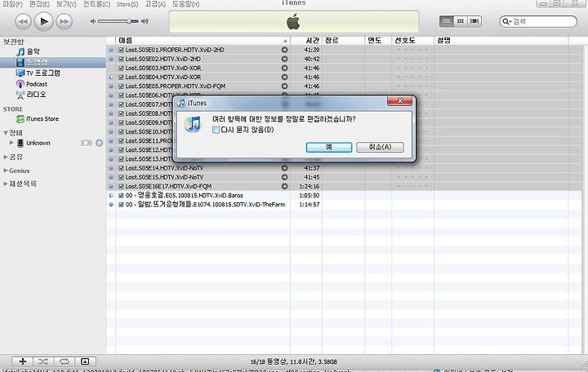Open the 편집(E) menu
This screenshot has width=588, height=372.
(x=39, y=4)
